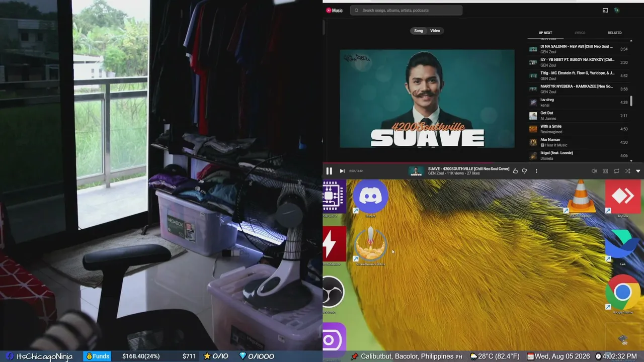Click the queue scrollbar thumb
The height and width of the screenshot is (362, 644).
point(631,101)
